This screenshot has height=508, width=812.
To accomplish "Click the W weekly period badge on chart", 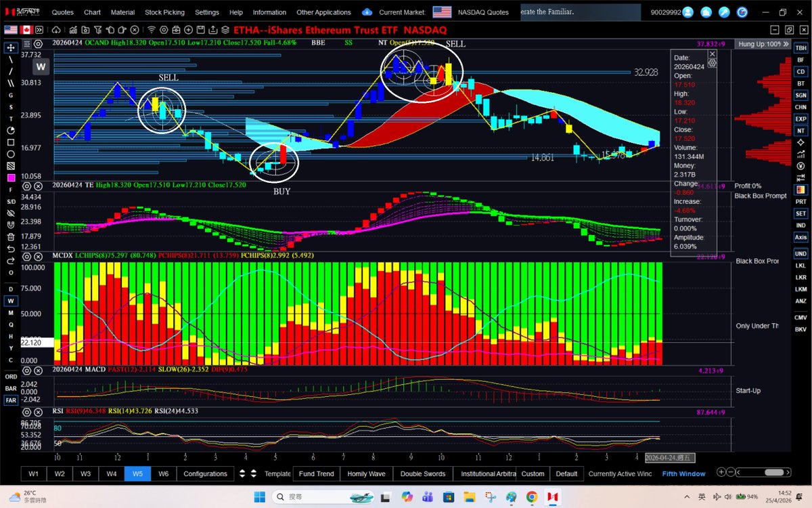I will click(x=42, y=66).
